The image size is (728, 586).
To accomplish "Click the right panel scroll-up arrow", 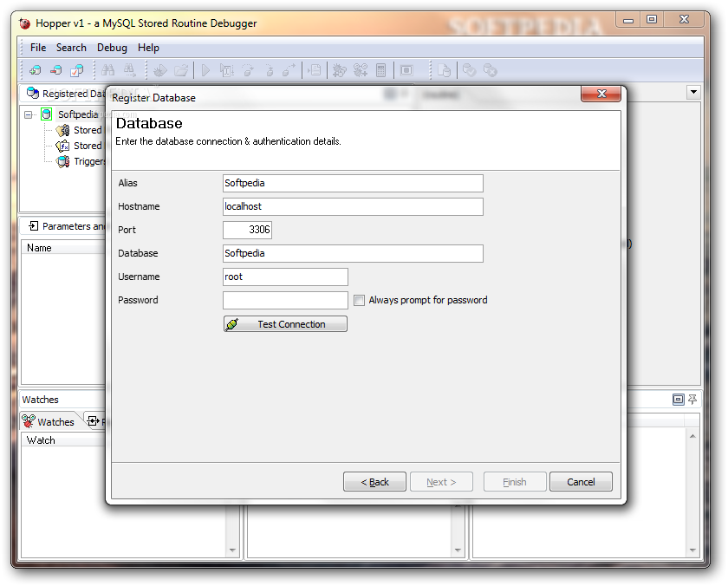I will click(692, 436).
